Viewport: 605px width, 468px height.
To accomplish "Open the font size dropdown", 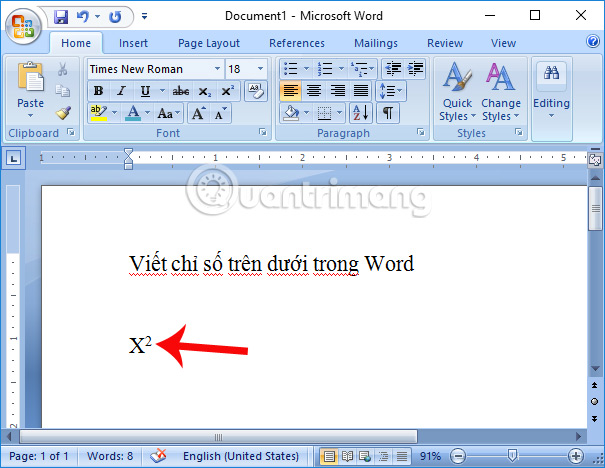I will click(x=260, y=69).
